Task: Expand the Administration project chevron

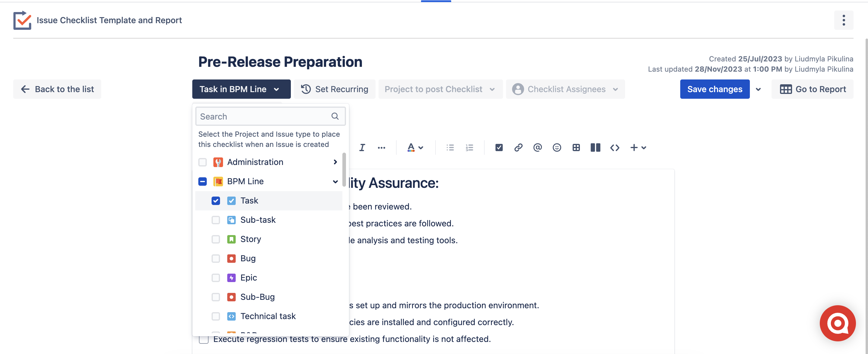Action: (x=335, y=162)
